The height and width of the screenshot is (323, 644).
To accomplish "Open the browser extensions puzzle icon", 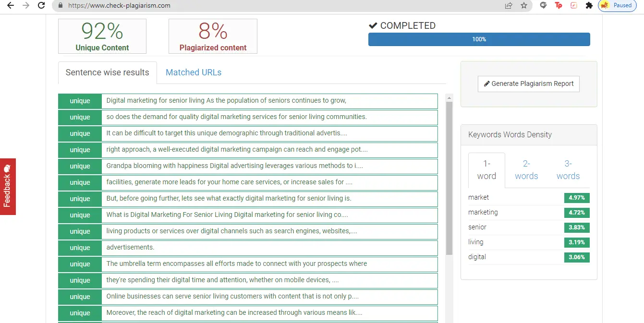I will click(x=589, y=6).
